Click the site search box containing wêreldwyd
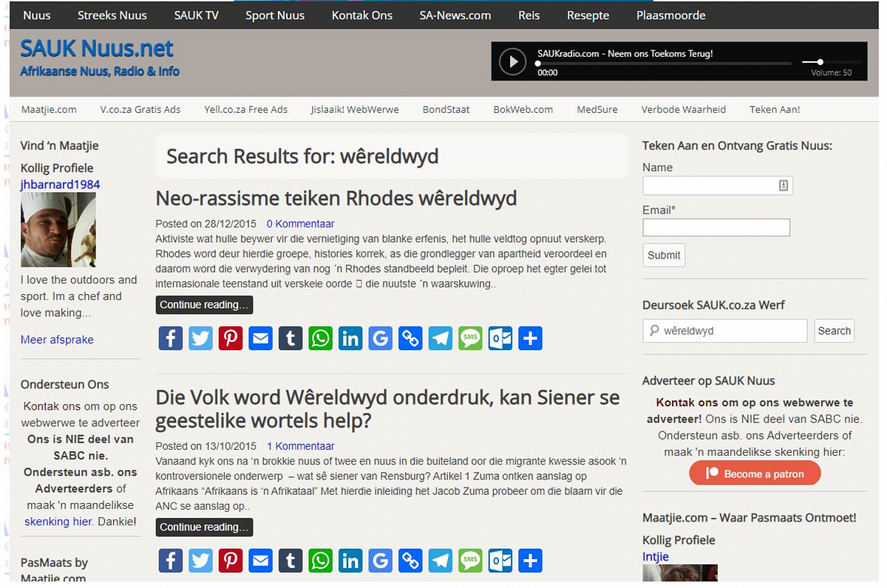 pos(725,331)
